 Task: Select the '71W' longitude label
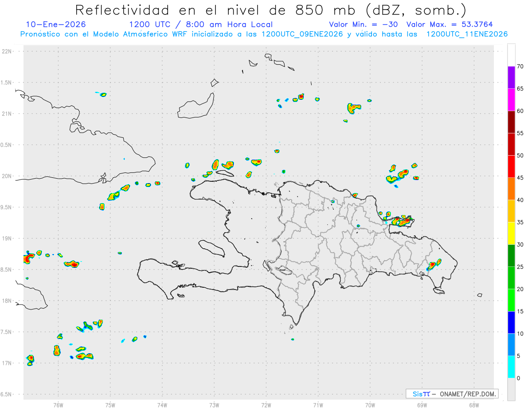[318, 405]
